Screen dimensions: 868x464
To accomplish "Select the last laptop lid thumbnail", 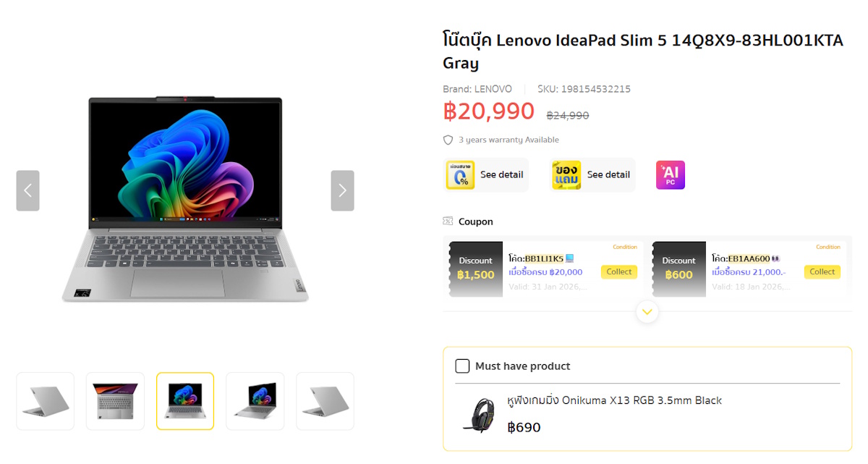I will coord(325,401).
